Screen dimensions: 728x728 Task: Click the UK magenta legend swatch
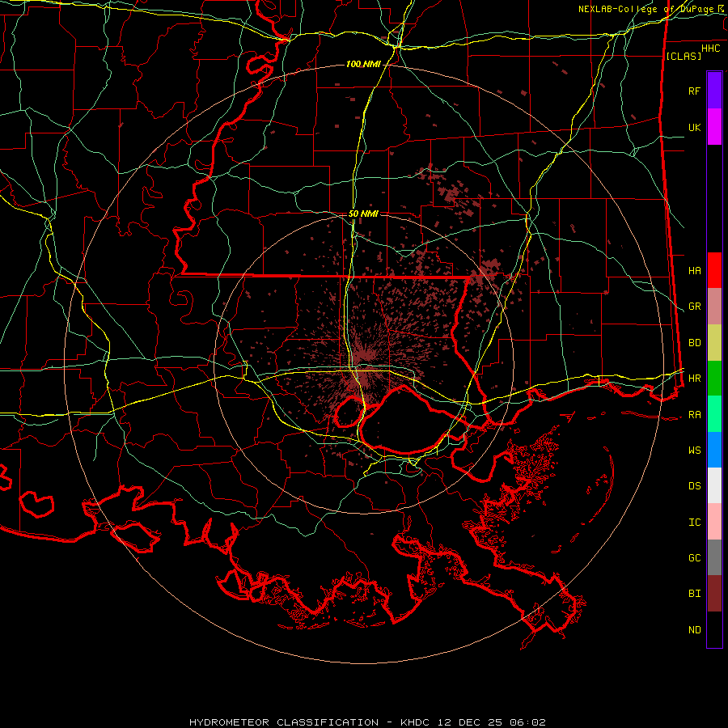(x=714, y=127)
